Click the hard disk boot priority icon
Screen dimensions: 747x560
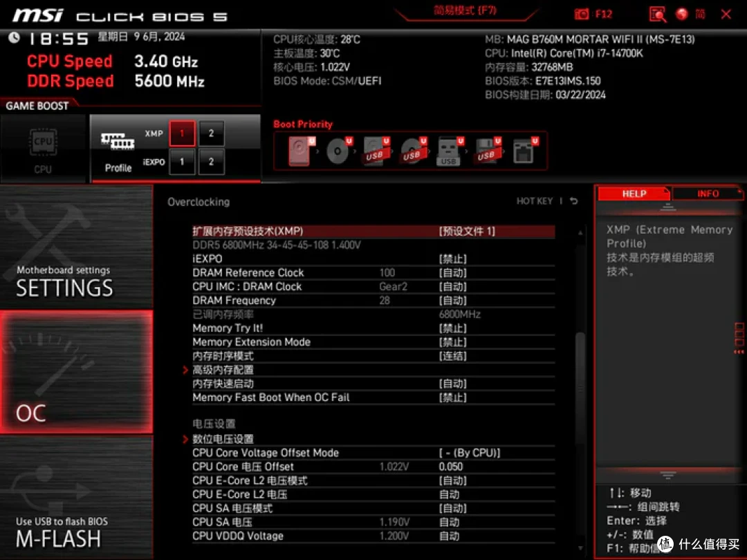click(301, 151)
